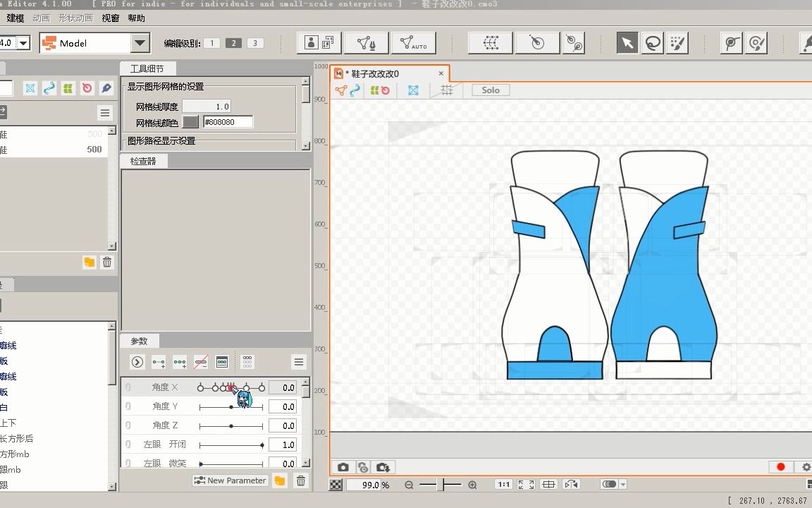
Task: Select the arrow selection tool
Action: 627,43
